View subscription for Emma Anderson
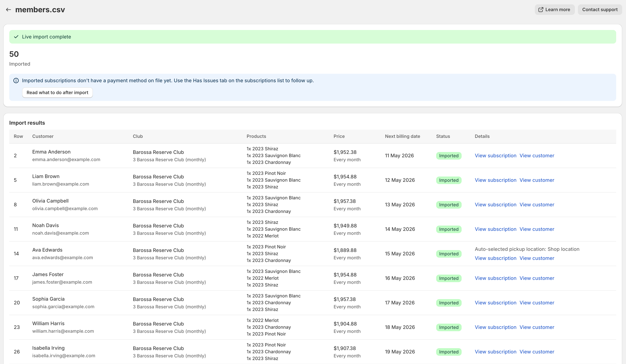This screenshot has height=364, width=626. click(495, 156)
